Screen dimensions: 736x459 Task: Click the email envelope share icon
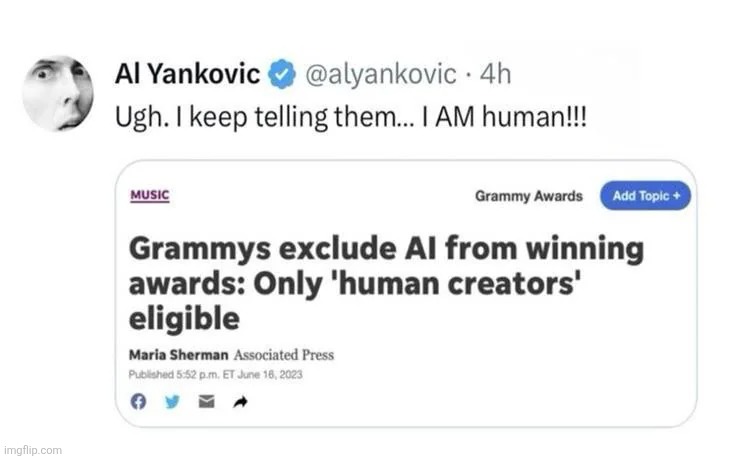[206, 402]
